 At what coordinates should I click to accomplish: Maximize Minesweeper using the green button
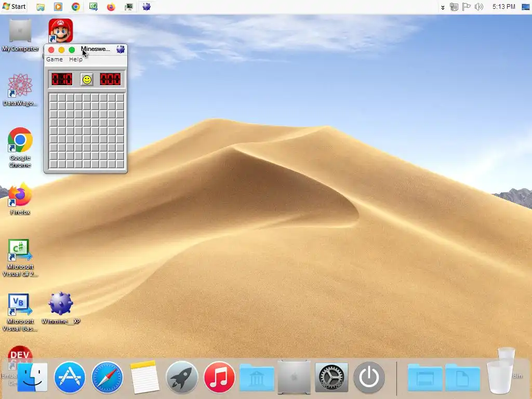click(72, 50)
